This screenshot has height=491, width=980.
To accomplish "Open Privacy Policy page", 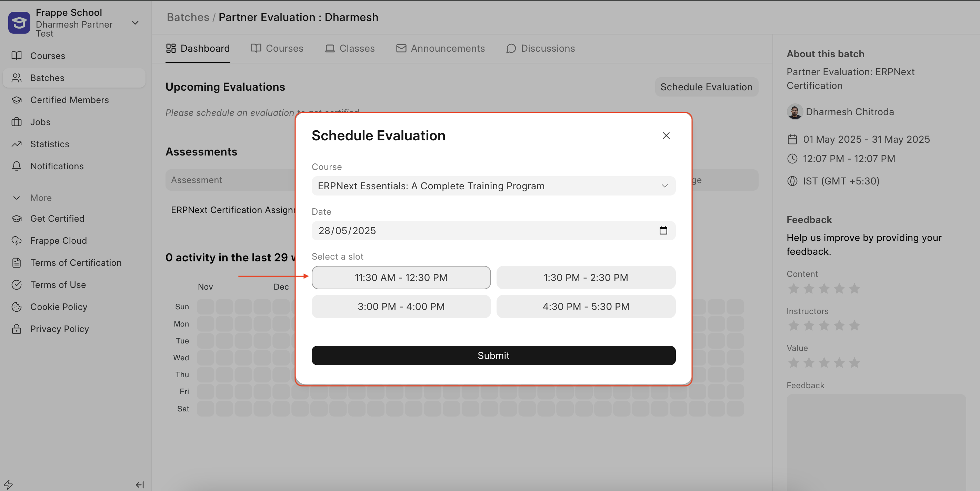I will coord(74,329).
